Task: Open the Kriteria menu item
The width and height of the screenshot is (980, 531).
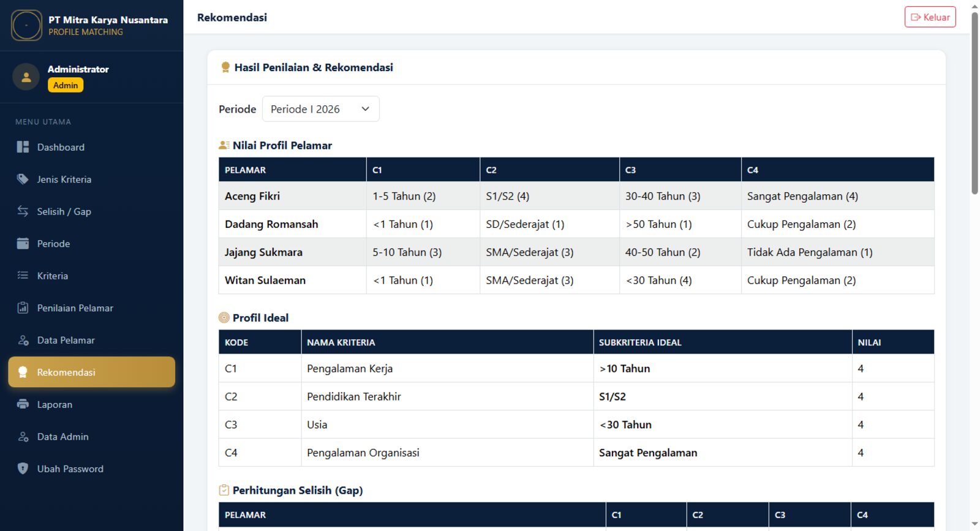Action: coord(92,276)
